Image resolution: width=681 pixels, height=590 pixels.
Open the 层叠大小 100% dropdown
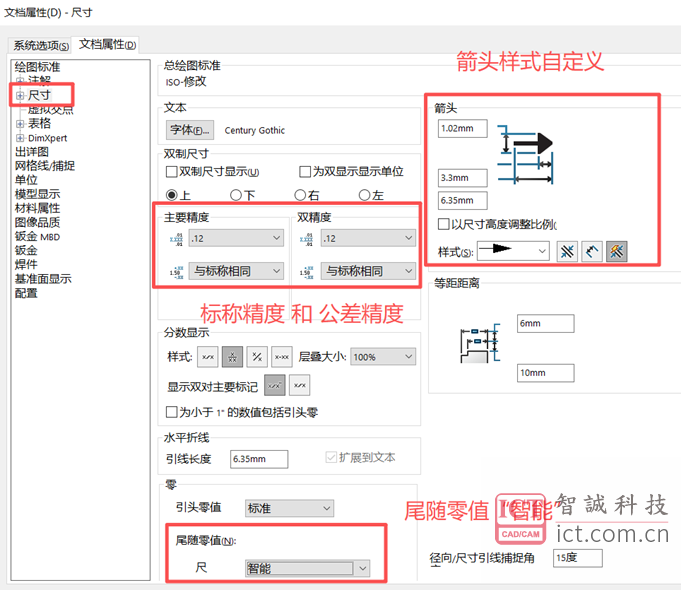pyautogui.click(x=383, y=357)
